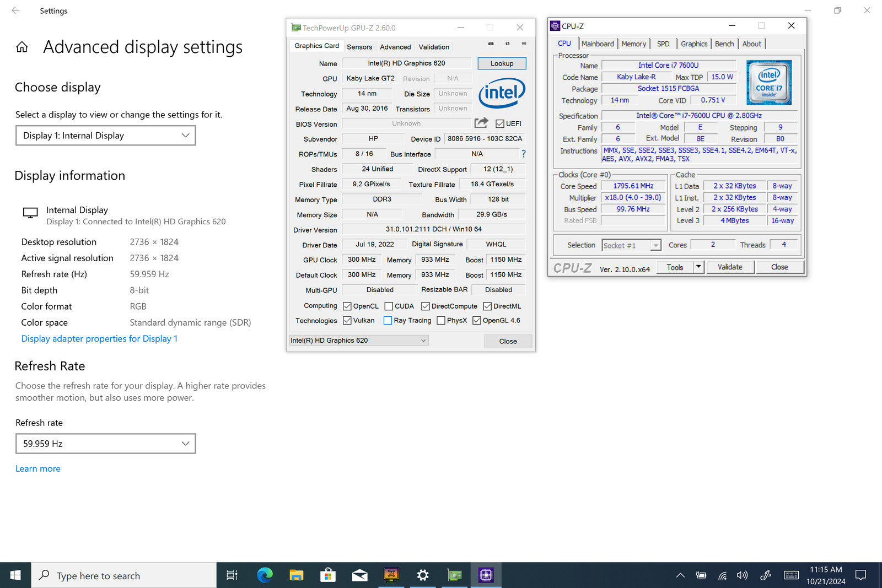Click the taskbar clock showing 11:15 AM
The height and width of the screenshot is (588, 882).
826,575
